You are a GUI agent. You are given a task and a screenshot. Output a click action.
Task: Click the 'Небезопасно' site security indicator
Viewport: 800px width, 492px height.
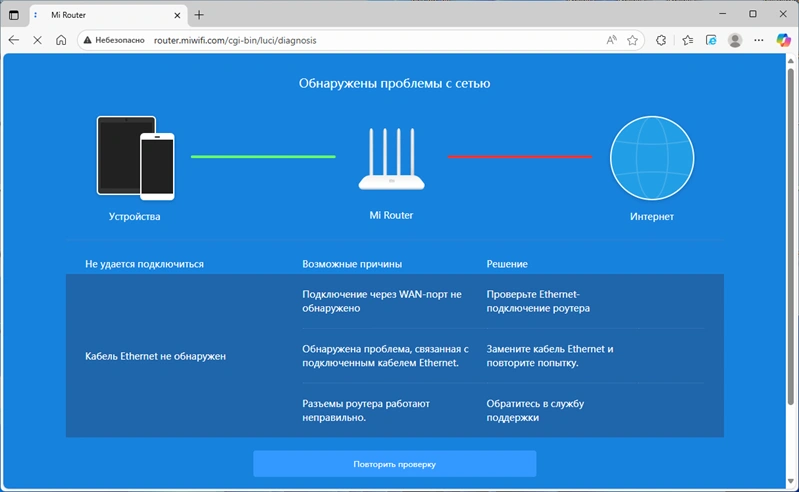pos(114,40)
